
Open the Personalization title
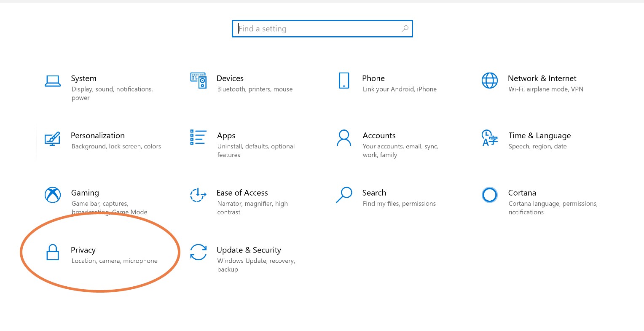click(98, 136)
